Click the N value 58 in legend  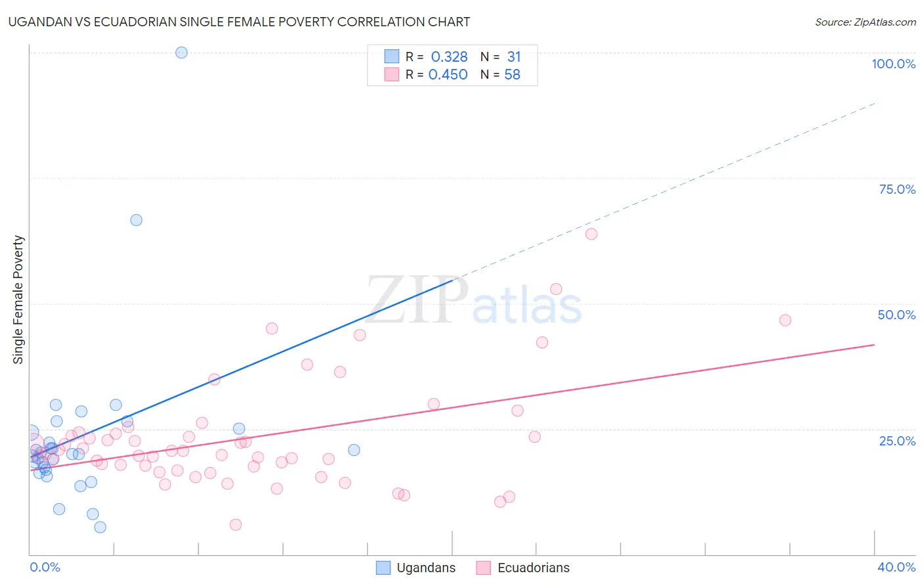pyautogui.click(x=512, y=74)
